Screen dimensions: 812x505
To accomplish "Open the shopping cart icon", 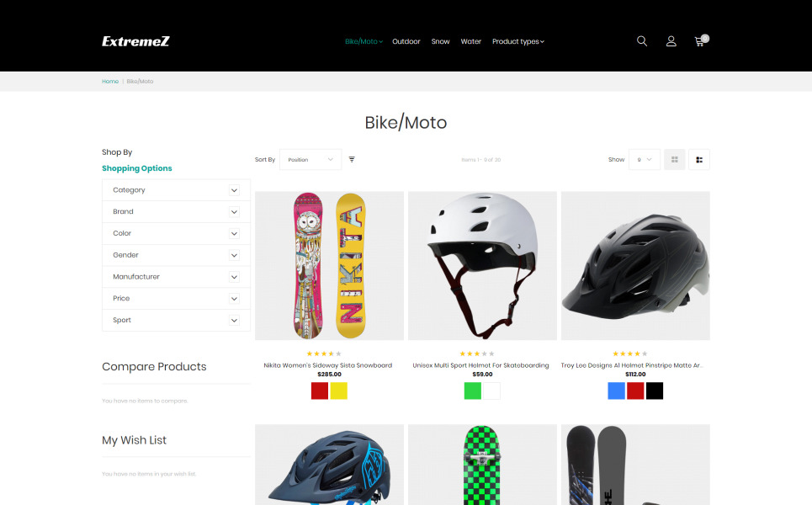I will 701,41.
